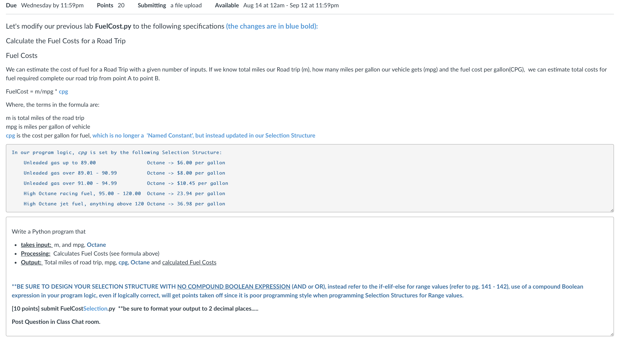Click the underlined 'calculated Fuel Costs' text
The height and width of the screenshot is (337, 644).
[x=189, y=262]
